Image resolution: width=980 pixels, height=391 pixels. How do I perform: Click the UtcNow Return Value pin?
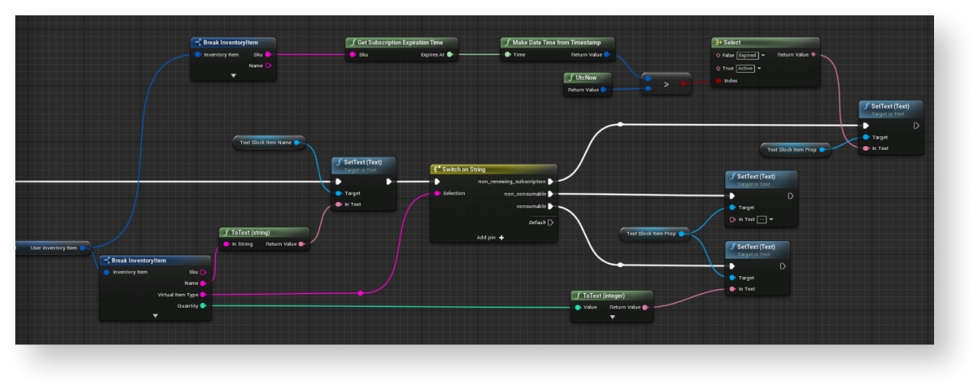pos(604,90)
